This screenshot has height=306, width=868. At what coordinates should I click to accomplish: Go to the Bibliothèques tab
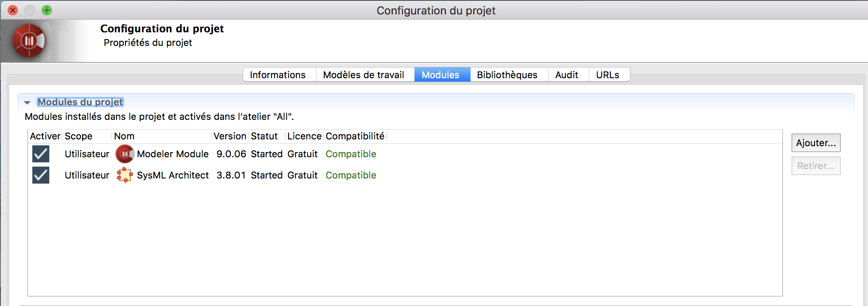click(507, 75)
